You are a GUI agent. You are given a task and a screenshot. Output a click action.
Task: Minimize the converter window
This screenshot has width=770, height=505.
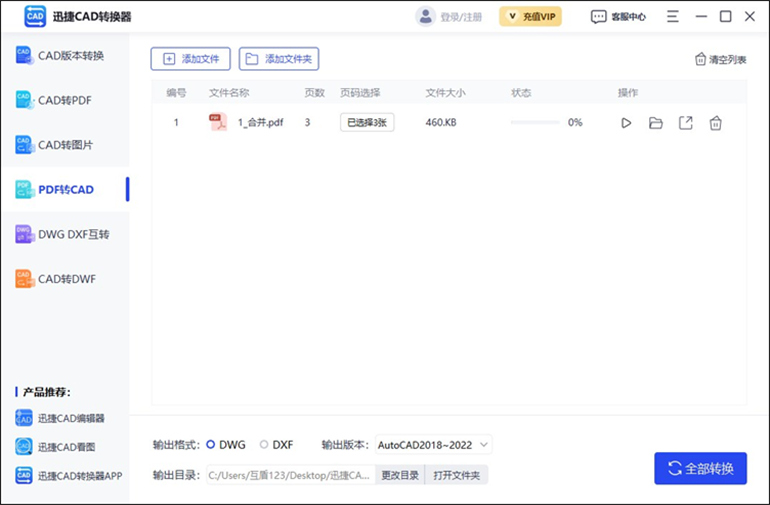(701, 17)
